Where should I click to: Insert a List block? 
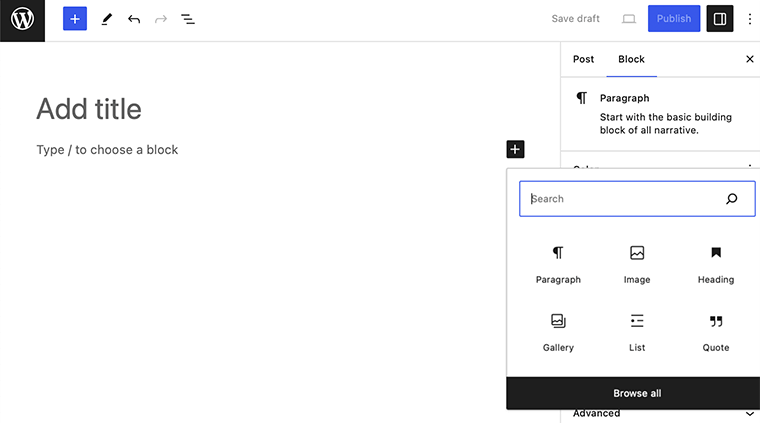coord(637,333)
